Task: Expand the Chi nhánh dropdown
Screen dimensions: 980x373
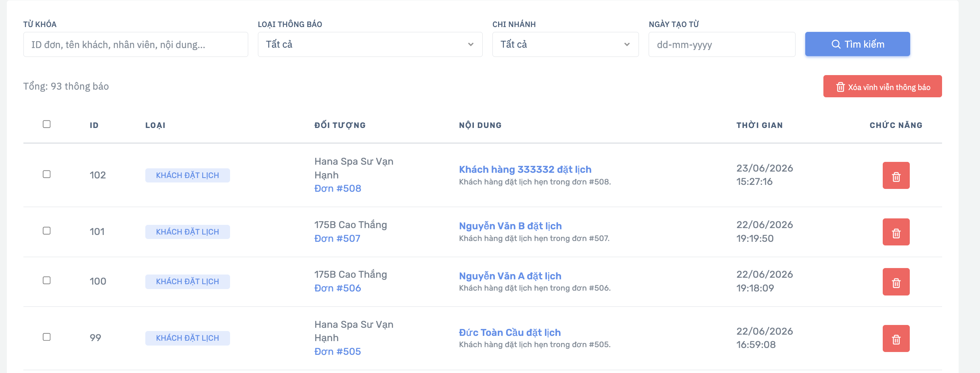Action: tap(565, 44)
